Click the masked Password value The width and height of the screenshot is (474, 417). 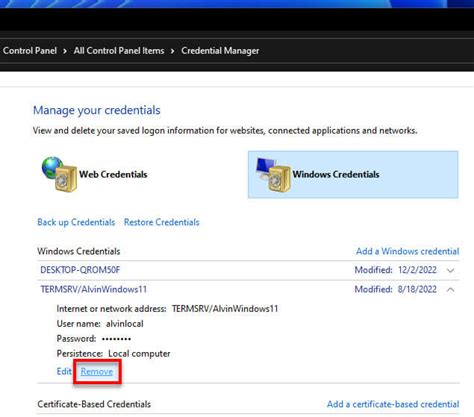pos(116,339)
